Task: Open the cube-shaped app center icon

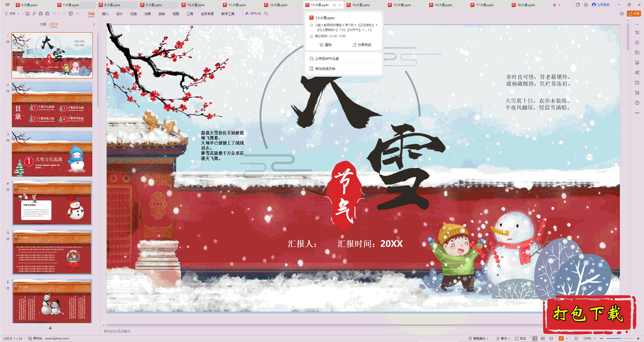Action: click(x=586, y=5)
